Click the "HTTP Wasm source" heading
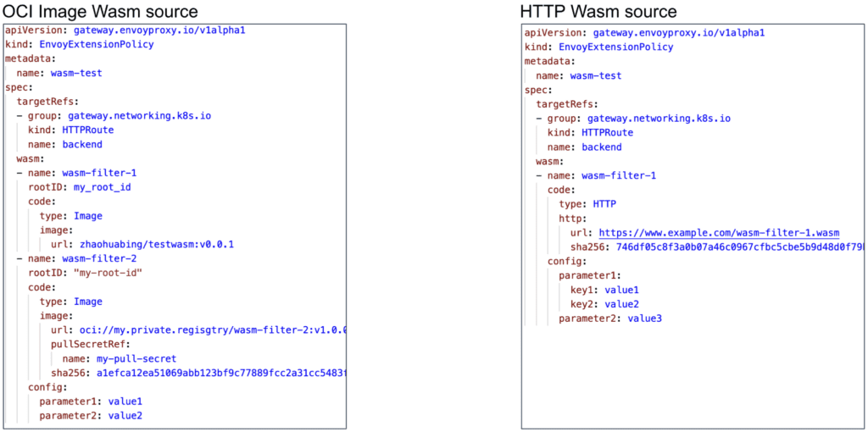 [598, 11]
